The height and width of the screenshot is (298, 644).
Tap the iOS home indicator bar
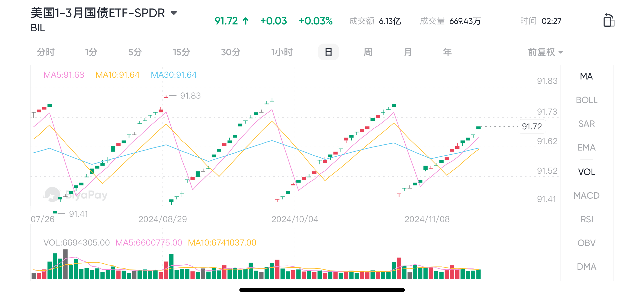click(322, 290)
